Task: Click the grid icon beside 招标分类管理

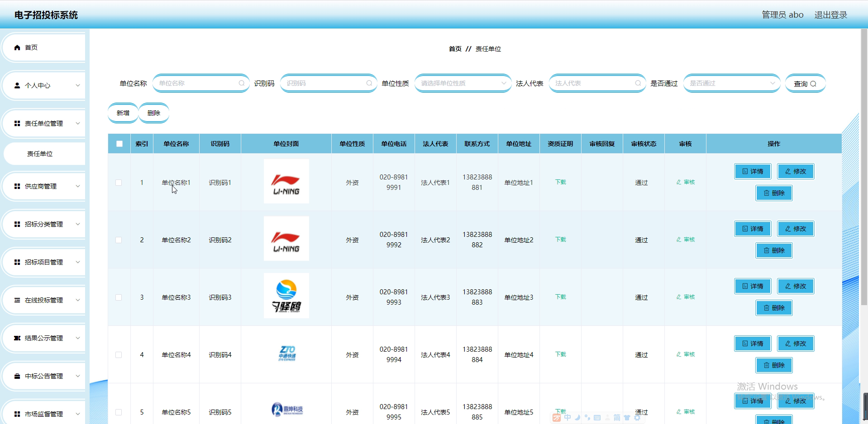Action: (x=17, y=224)
